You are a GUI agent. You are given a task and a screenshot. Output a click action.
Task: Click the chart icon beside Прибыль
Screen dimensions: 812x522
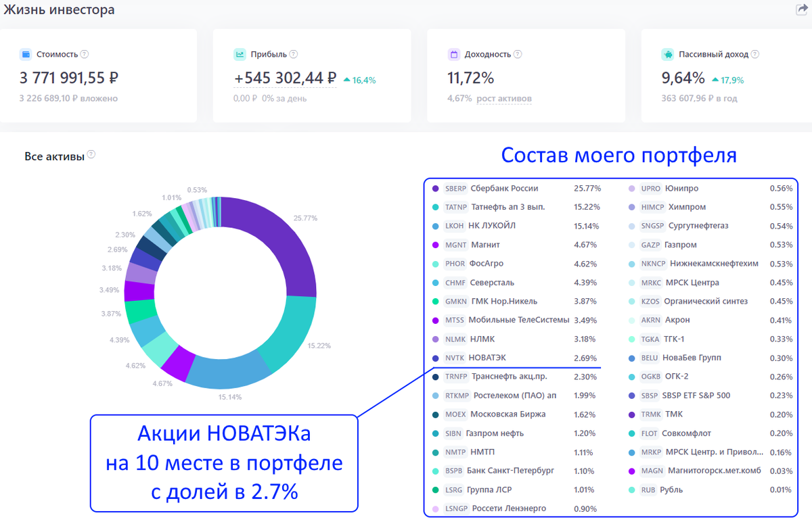coord(240,54)
